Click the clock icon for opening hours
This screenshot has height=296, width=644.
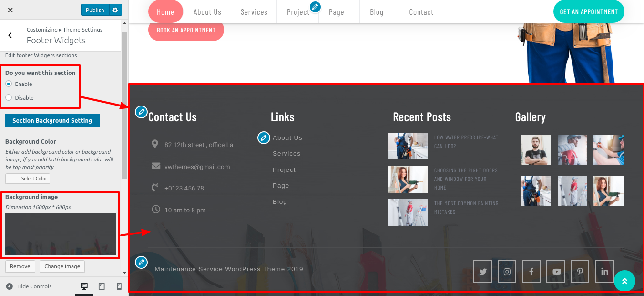click(155, 209)
